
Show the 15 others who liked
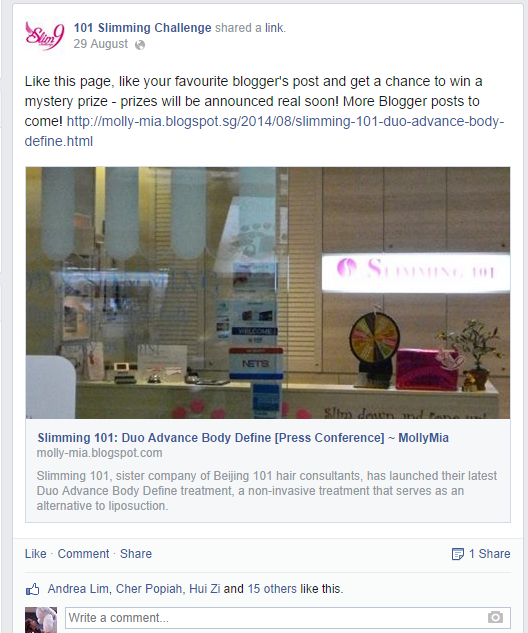(272, 589)
